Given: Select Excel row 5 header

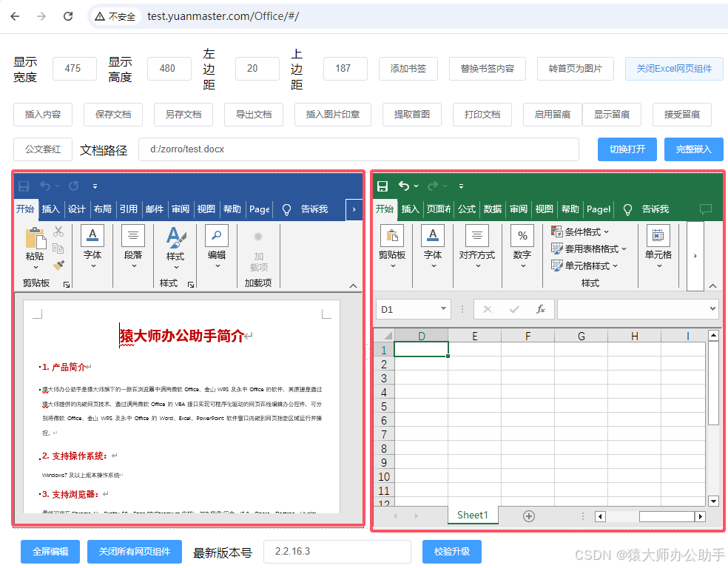Looking at the screenshot, I should (384, 407).
